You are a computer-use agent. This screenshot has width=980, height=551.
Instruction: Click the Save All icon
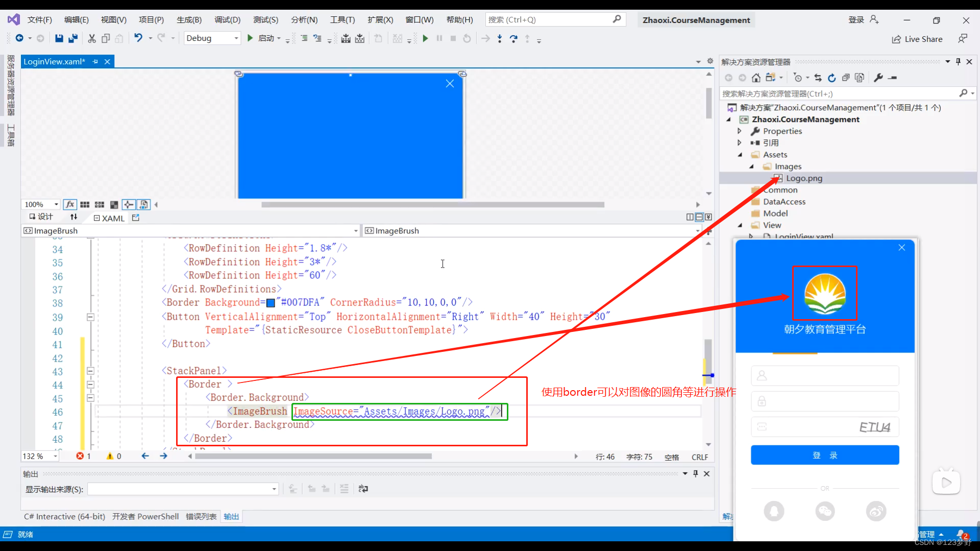click(73, 38)
